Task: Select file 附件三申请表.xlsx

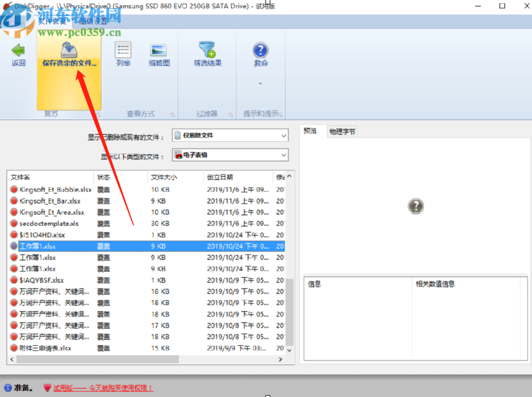Action: pos(45,348)
